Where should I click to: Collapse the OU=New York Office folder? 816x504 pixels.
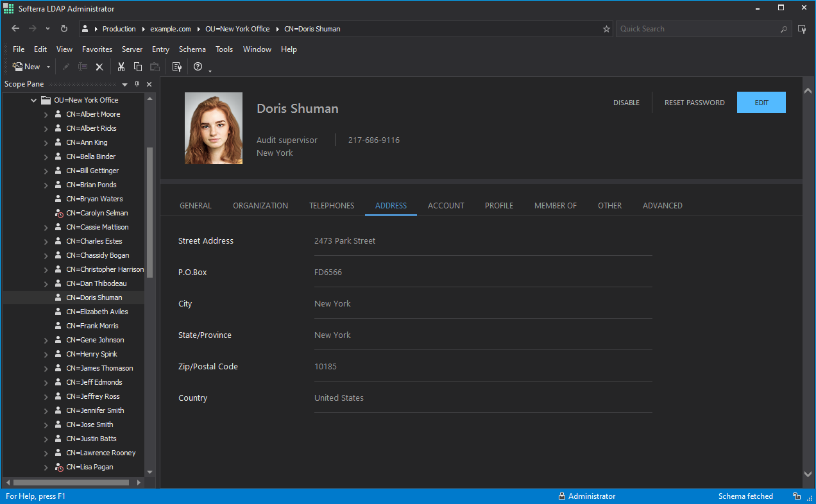coord(33,99)
